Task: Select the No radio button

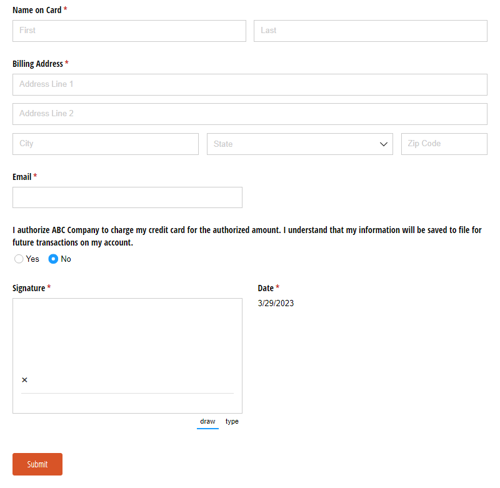Action: click(53, 259)
